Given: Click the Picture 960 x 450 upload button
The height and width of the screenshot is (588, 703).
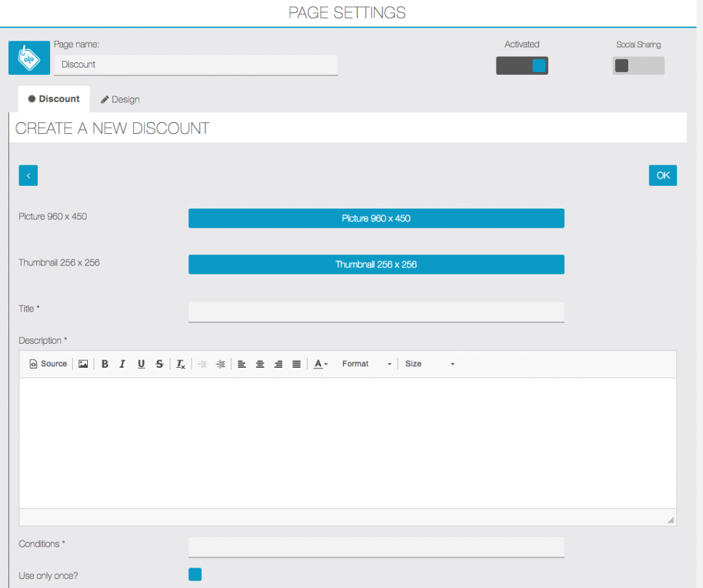Looking at the screenshot, I should tap(376, 218).
